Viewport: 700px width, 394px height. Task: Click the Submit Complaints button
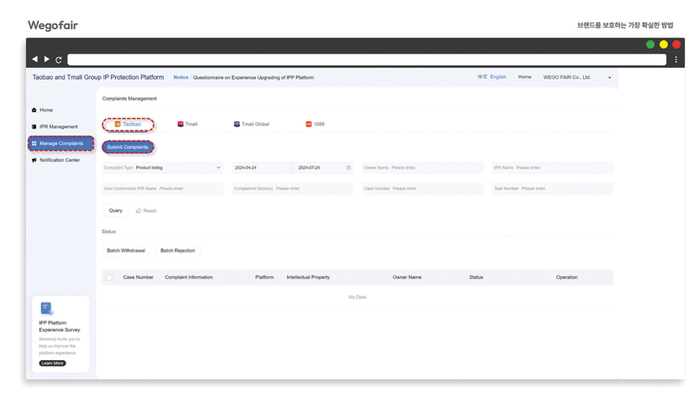[x=128, y=147]
